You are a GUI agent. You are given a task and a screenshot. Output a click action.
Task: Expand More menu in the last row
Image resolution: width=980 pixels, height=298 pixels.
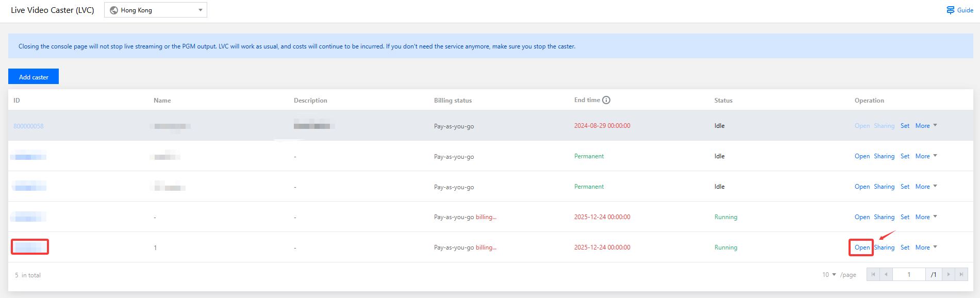[926, 247]
